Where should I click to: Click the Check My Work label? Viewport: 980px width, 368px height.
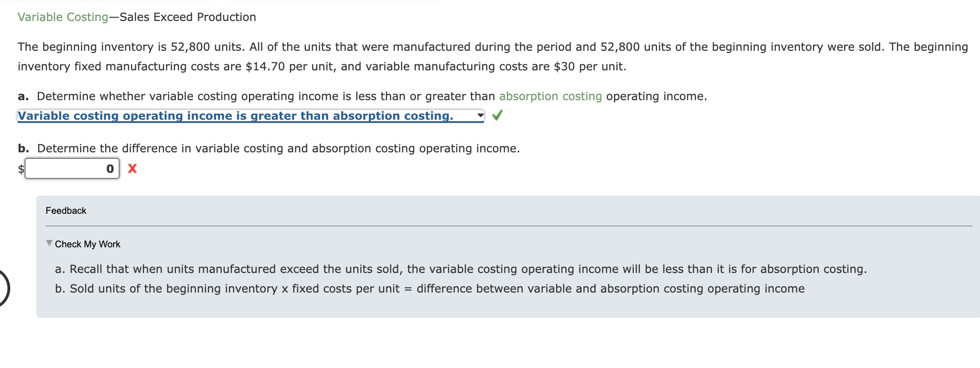click(x=88, y=244)
